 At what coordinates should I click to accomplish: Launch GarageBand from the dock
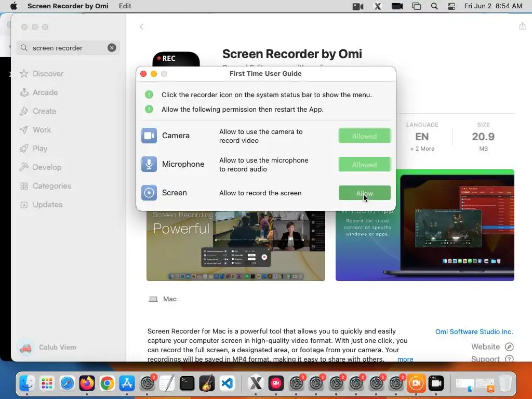(207, 383)
